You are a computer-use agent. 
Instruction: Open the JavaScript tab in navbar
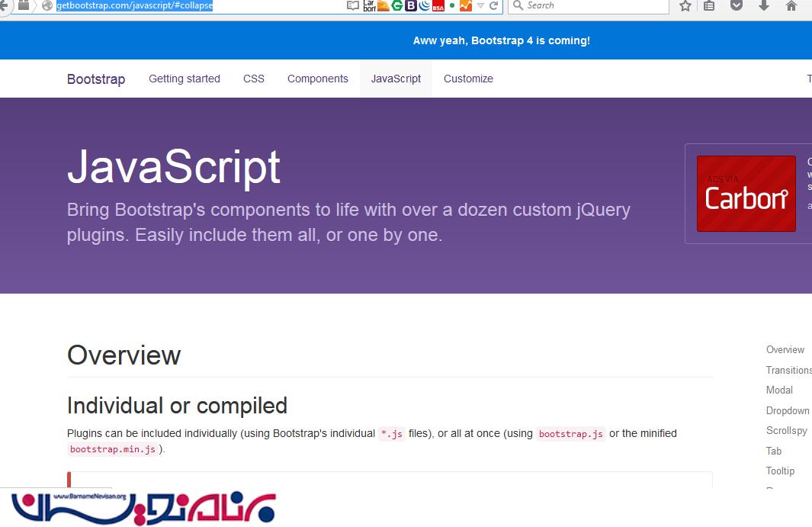[396, 79]
